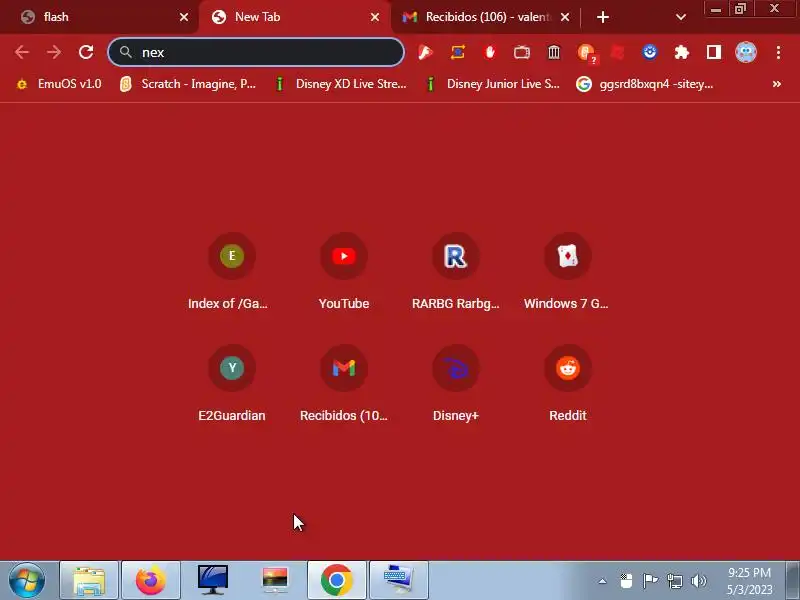The height and width of the screenshot is (600, 800).
Task: Open the tab search dropdown arrow
Action: point(681,17)
